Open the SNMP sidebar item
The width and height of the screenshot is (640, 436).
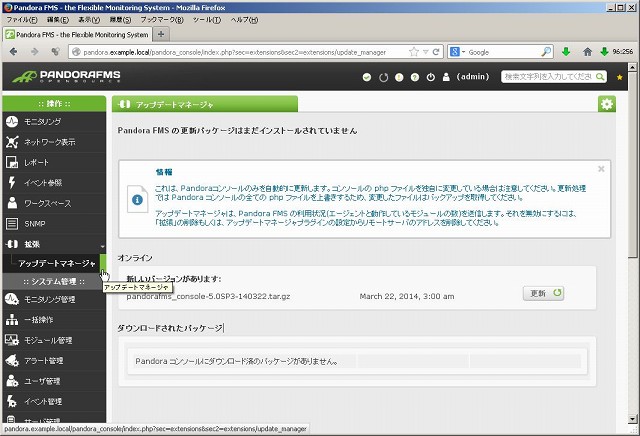pyautogui.click(x=53, y=224)
